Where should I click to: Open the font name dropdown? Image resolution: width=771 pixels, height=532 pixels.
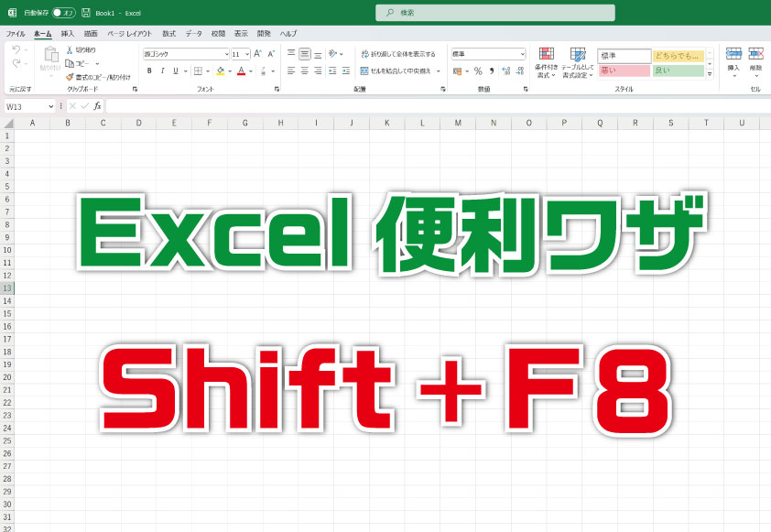tap(226, 54)
